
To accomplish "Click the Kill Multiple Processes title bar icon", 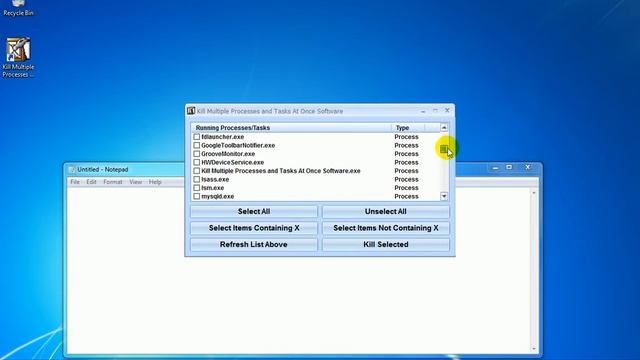I will (191, 111).
